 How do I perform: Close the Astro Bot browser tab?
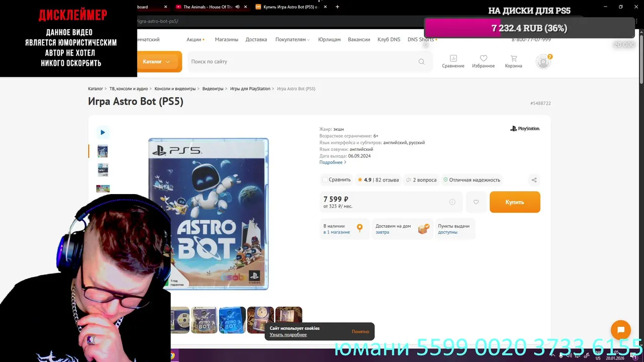(325, 7)
